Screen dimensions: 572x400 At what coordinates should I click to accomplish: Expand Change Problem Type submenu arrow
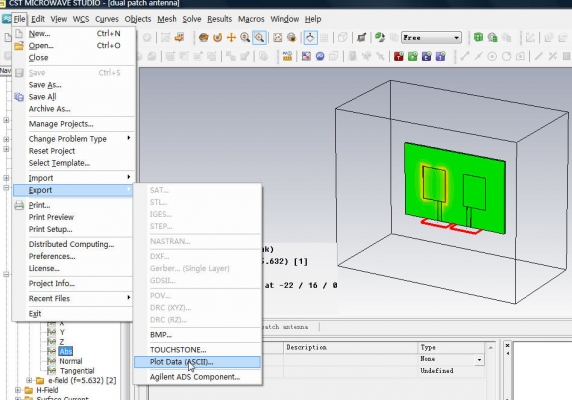click(x=129, y=138)
